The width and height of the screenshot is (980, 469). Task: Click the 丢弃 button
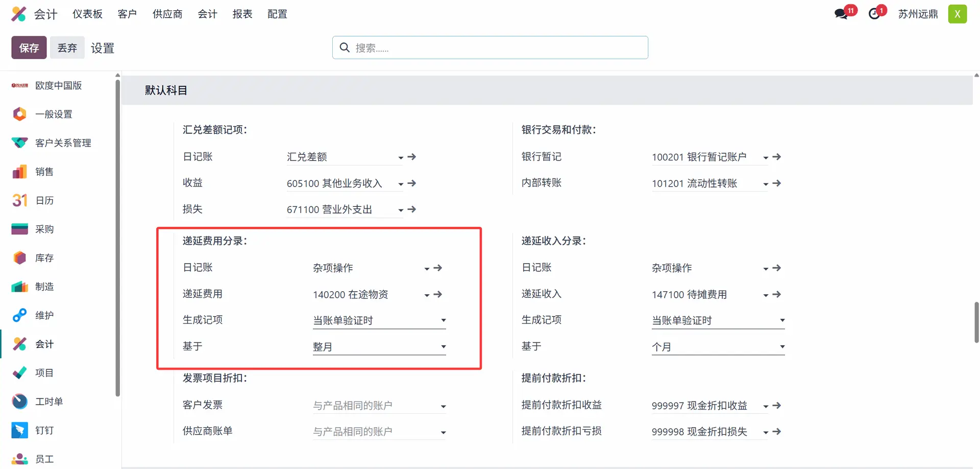click(x=67, y=48)
